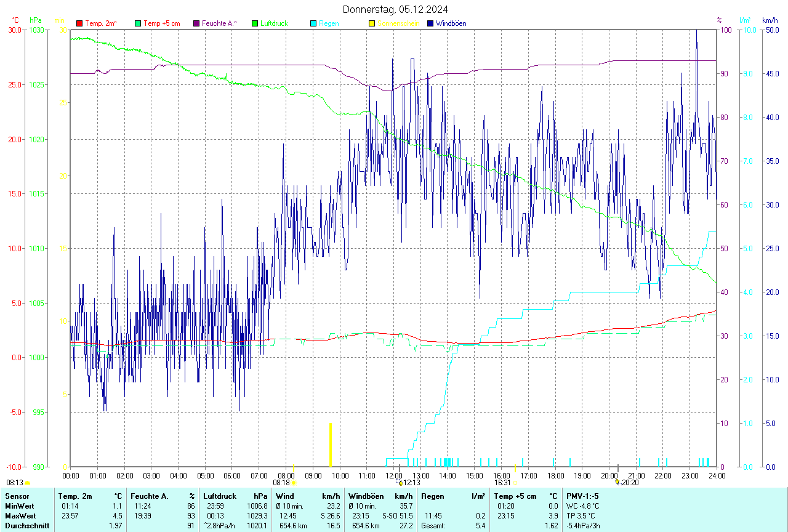Click the l/m² unit label top right

[x=745, y=20]
